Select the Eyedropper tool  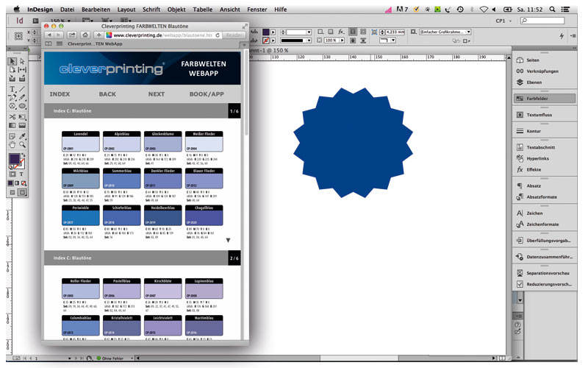[23, 136]
